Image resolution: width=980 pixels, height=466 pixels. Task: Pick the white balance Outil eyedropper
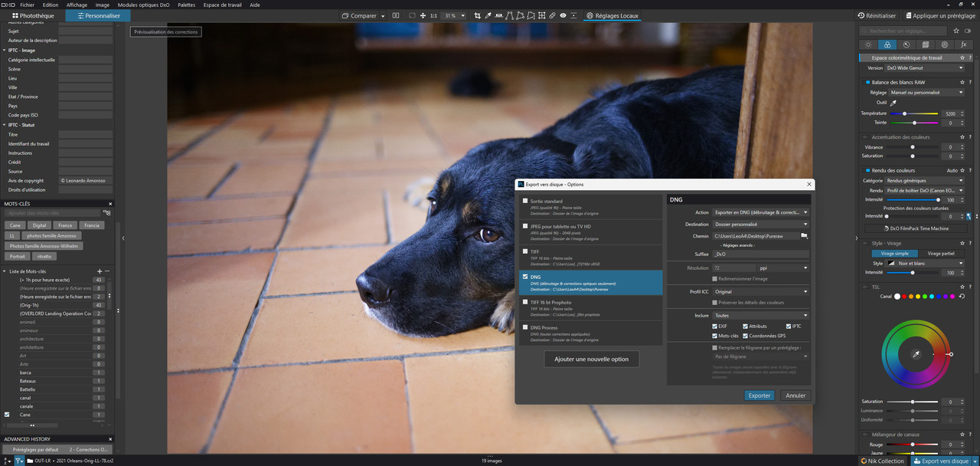pos(893,102)
